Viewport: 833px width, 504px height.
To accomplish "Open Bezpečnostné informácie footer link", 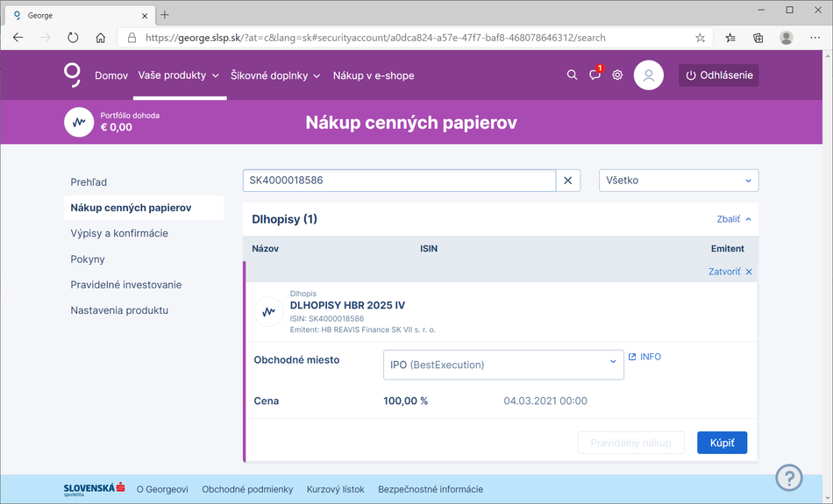I will tap(431, 489).
